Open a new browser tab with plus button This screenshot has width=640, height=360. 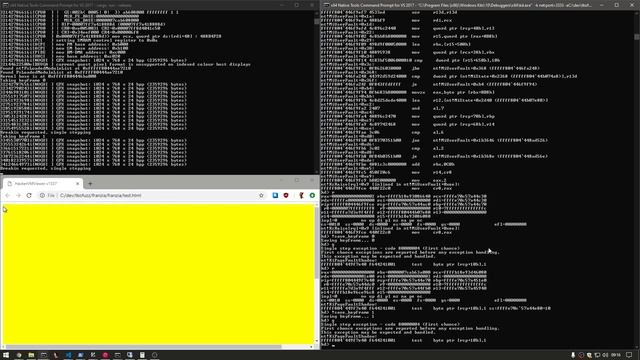[x=90, y=184]
